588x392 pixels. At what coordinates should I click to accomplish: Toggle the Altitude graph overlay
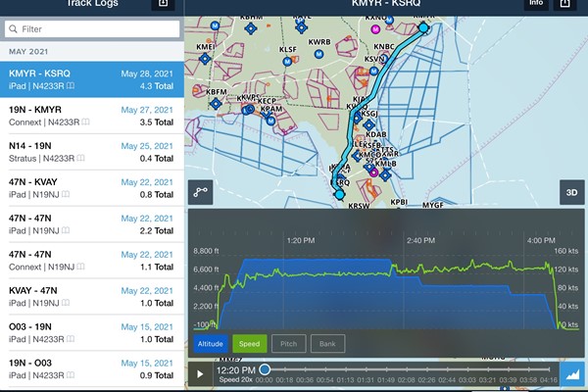click(211, 344)
